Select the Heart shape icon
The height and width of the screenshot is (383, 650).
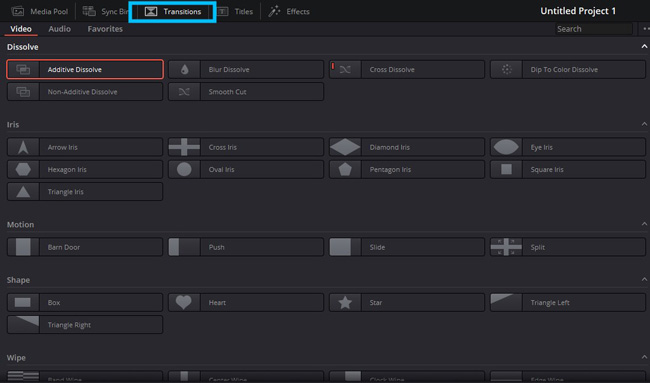tap(184, 303)
